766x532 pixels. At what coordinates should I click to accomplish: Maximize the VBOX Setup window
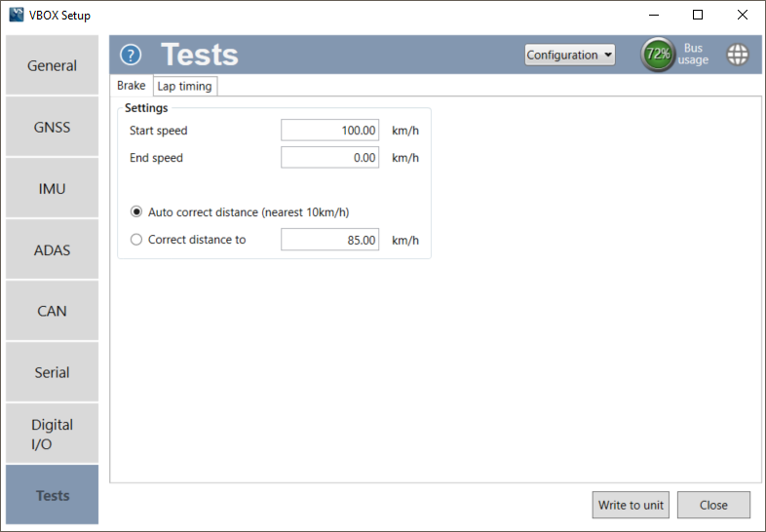point(698,15)
